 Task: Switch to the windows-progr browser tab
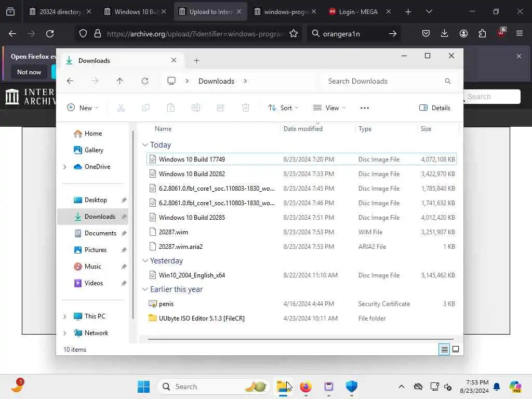tap(285, 11)
